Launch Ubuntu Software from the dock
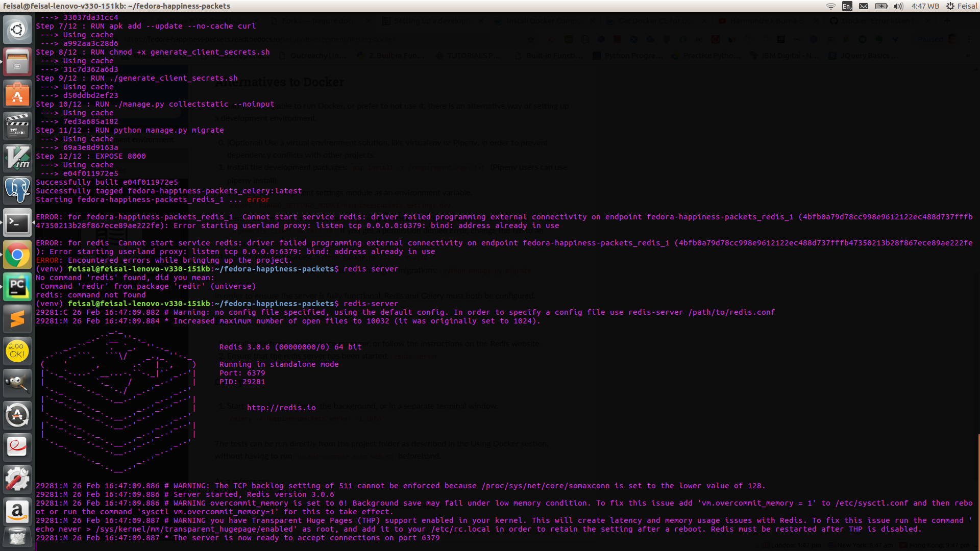The width and height of the screenshot is (980, 551). (x=17, y=94)
